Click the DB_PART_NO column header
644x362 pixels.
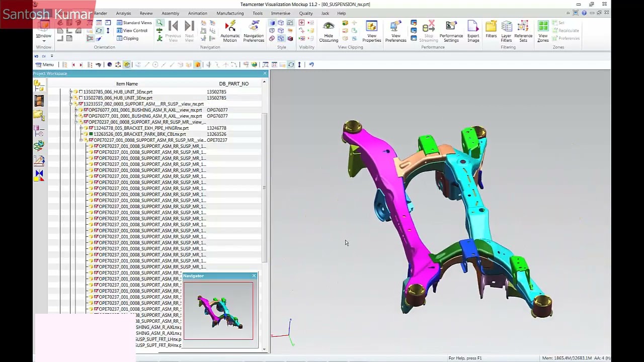tap(234, 84)
